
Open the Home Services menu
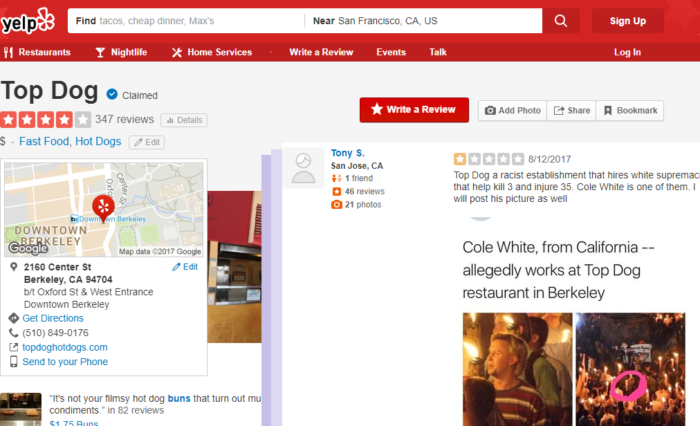pos(212,52)
